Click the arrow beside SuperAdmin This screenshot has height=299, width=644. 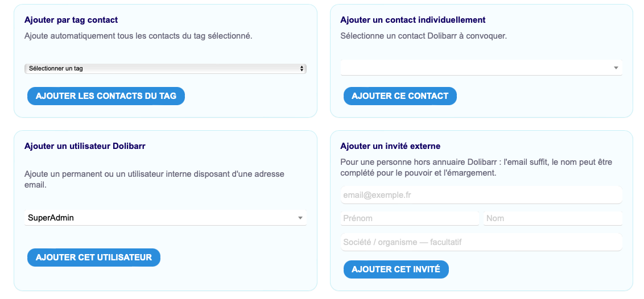tap(300, 218)
